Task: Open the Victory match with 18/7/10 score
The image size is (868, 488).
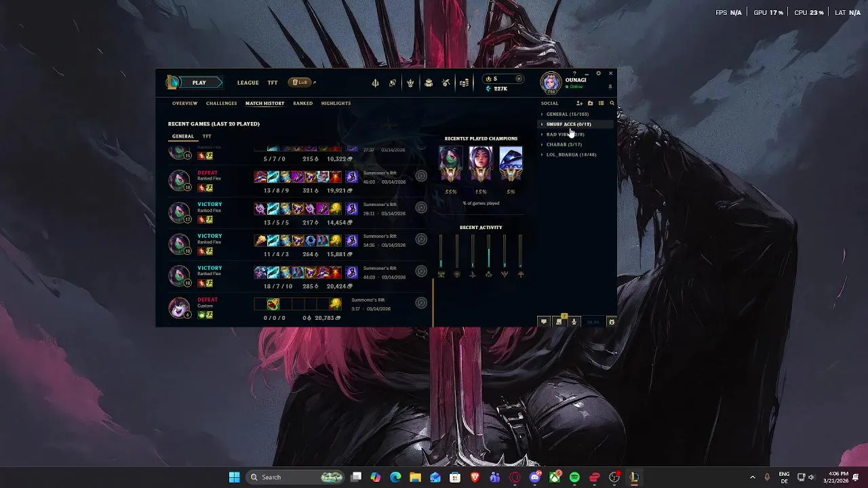Action: pyautogui.click(x=298, y=276)
